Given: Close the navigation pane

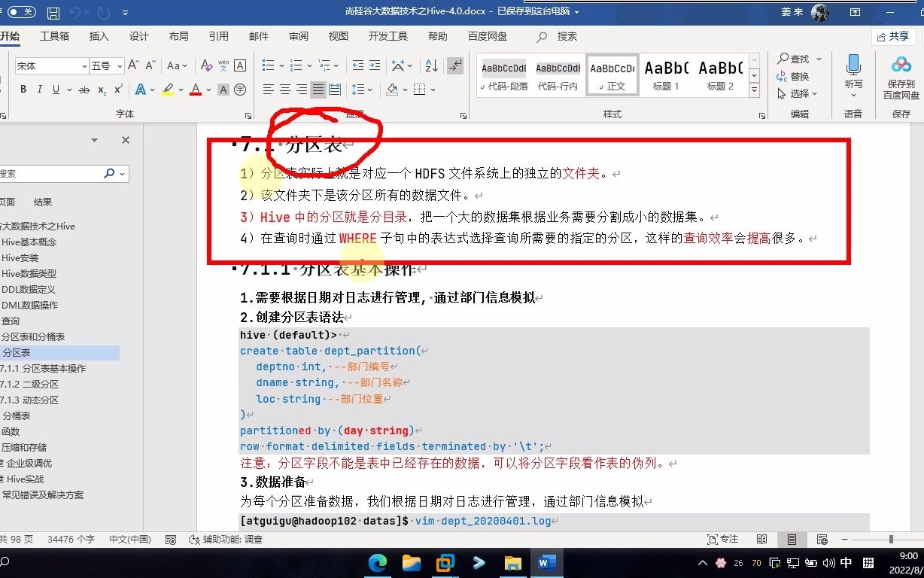Looking at the screenshot, I should tap(126, 140).
